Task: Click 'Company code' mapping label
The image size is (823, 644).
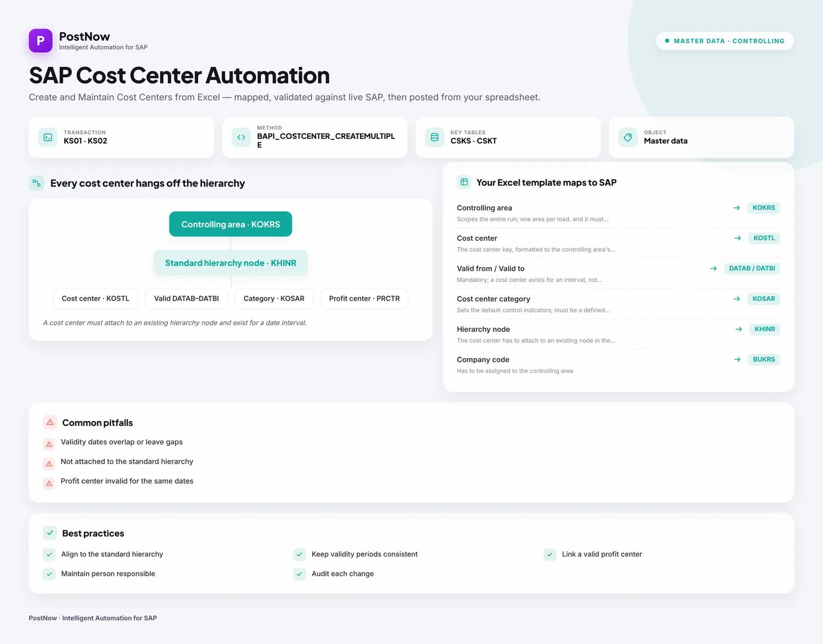Action: click(483, 360)
